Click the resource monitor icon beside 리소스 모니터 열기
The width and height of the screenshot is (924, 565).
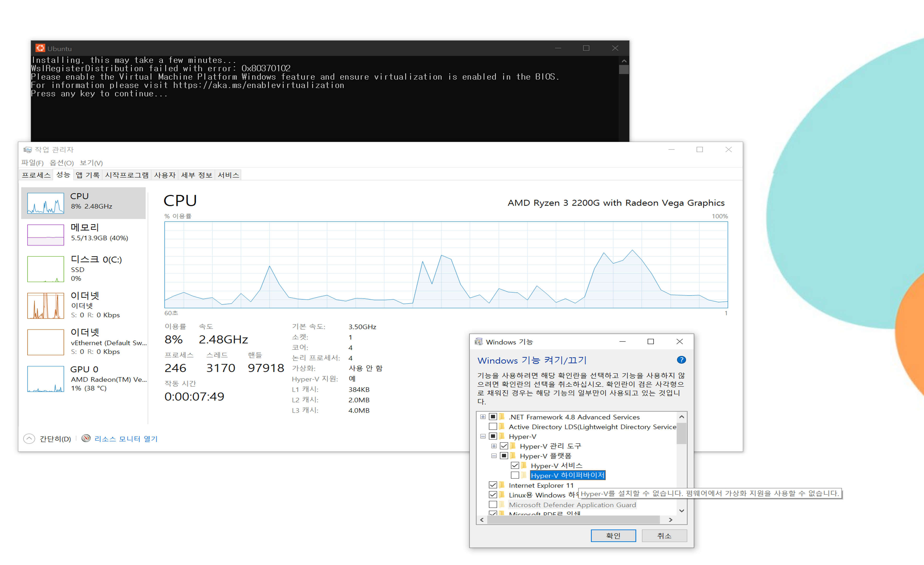[x=86, y=438]
